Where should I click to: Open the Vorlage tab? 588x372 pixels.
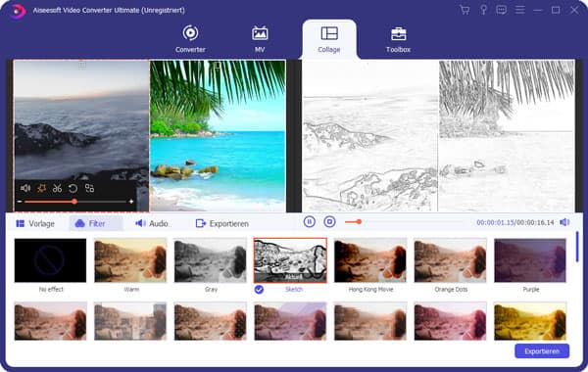(35, 223)
